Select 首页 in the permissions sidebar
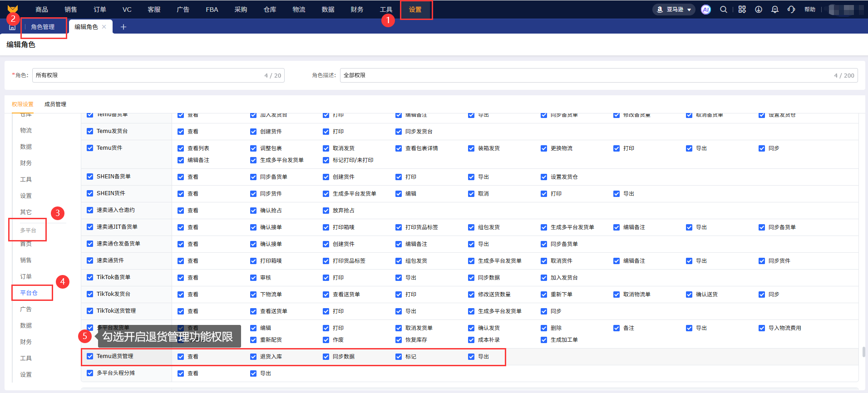Viewport: 868px width, 393px height. click(26, 244)
